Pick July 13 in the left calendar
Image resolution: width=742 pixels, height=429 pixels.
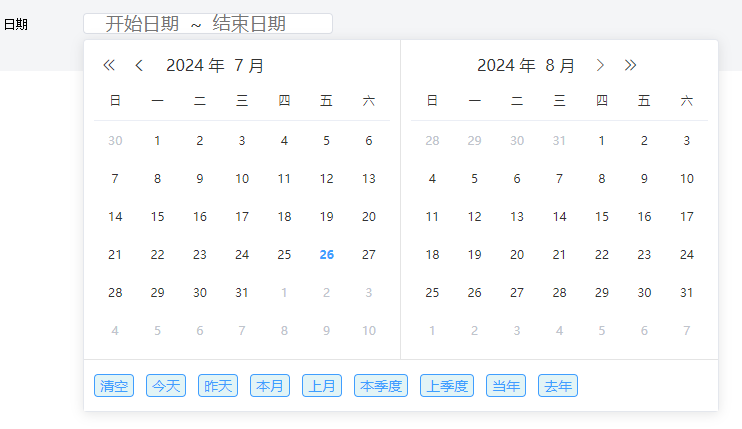[x=369, y=178]
